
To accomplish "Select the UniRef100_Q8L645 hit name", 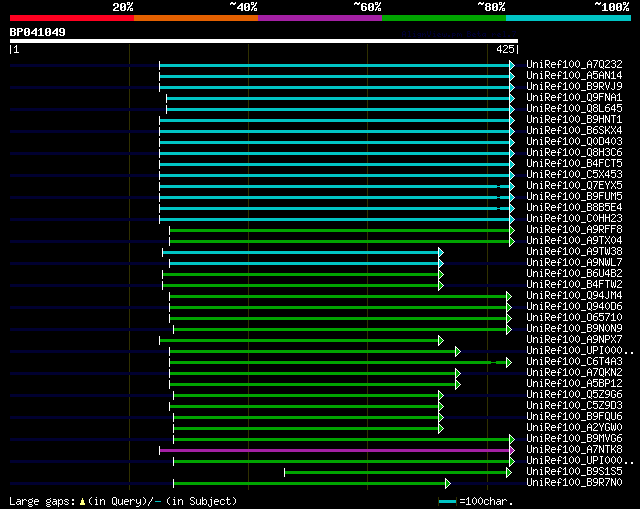I will (x=574, y=109).
